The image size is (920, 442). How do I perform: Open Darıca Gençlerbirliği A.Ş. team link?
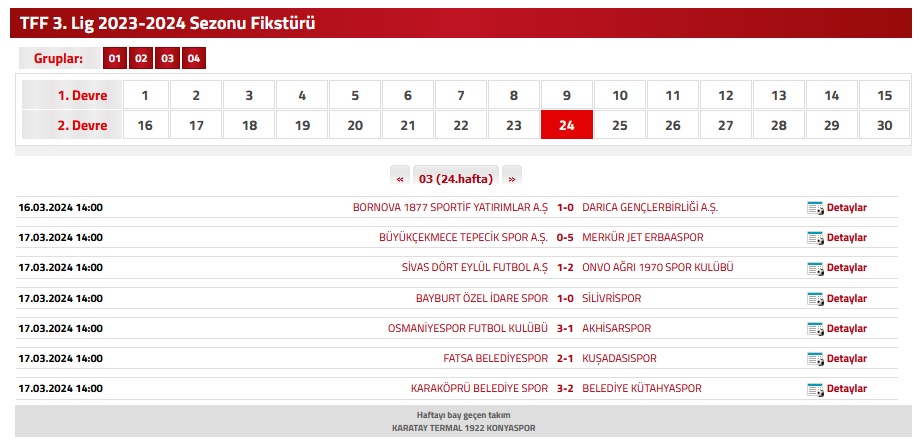650,208
